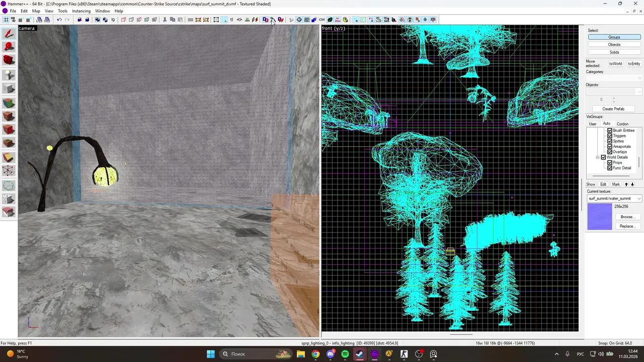Select the Magnify tool in left palette
The height and width of the screenshot is (362, 644).
[9, 47]
